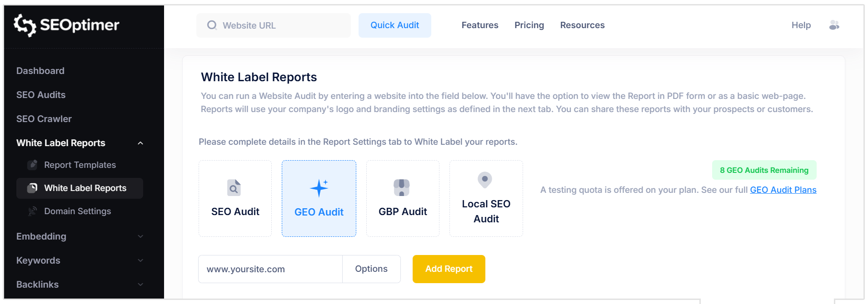The width and height of the screenshot is (868, 304).
Task: Select the Embedding sidebar label
Action: pos(41,236)
